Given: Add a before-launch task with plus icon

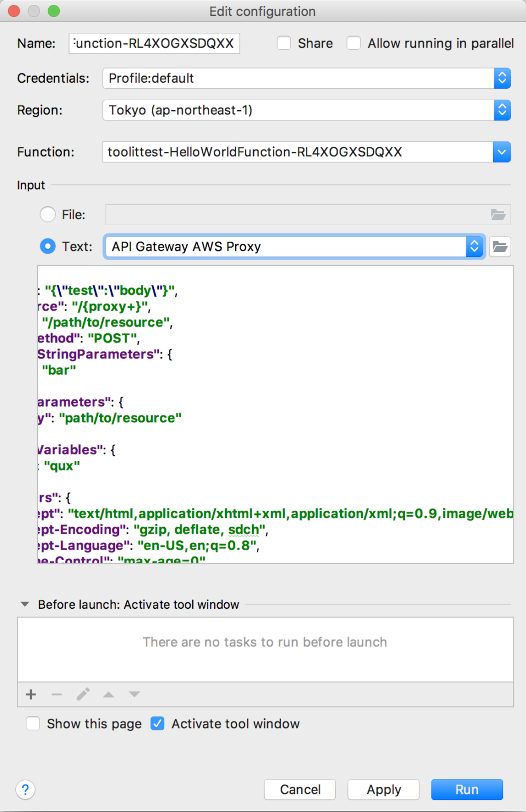Looking at the screenshot, I should point(31,695).
